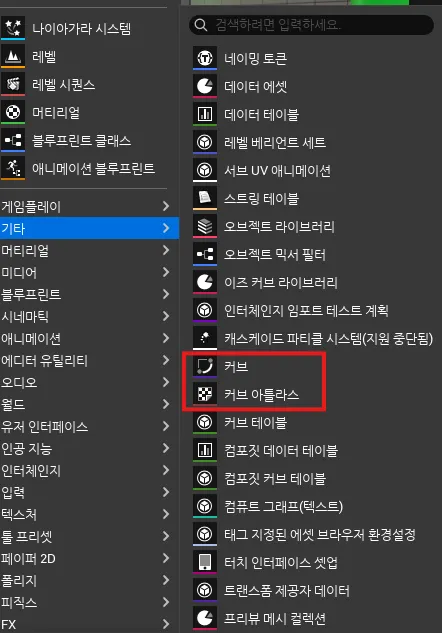This screenshot has height=633, width=442.
Task: Expand the 오디오 submenu arrow
Action: (x=166, y=382)
